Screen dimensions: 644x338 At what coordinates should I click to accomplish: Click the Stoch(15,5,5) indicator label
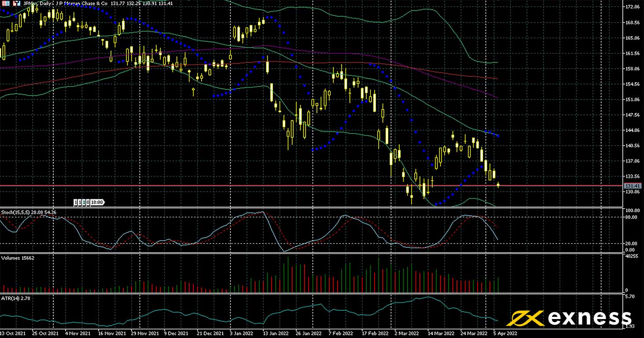coord(29,213)
